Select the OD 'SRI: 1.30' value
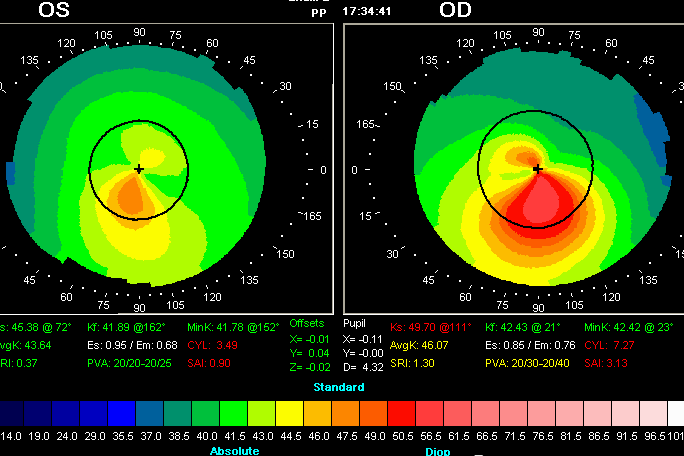 point(412,363)
